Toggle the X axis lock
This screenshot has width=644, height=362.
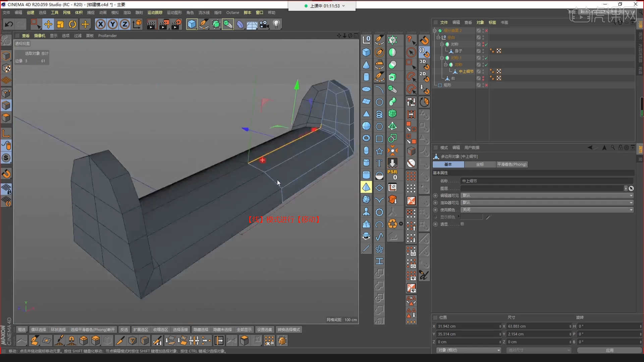click(100, 24)
